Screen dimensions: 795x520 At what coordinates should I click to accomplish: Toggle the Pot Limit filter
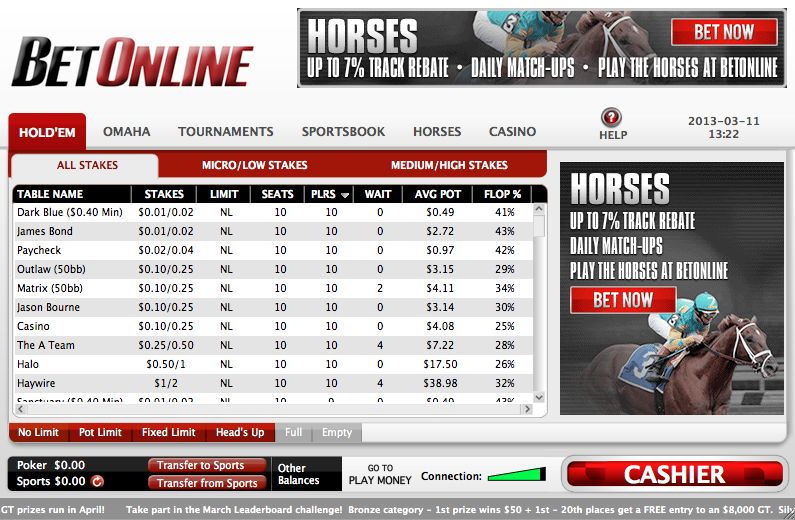pyautogui.click(x=100, y=432)
